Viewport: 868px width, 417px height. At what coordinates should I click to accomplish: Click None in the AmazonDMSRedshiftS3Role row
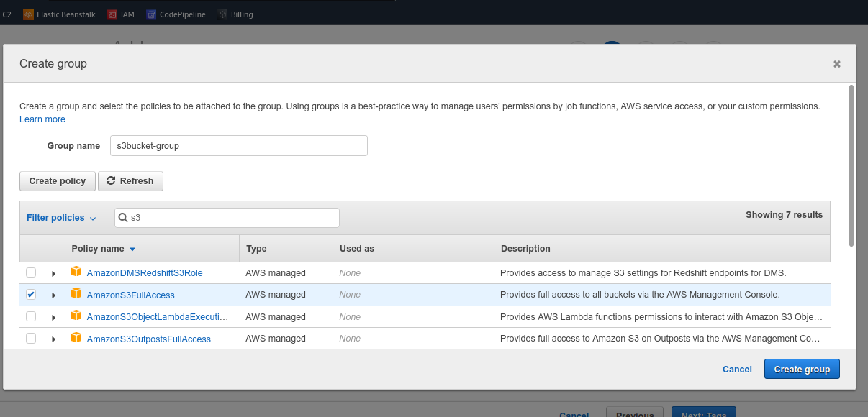(x=350, y=273)
